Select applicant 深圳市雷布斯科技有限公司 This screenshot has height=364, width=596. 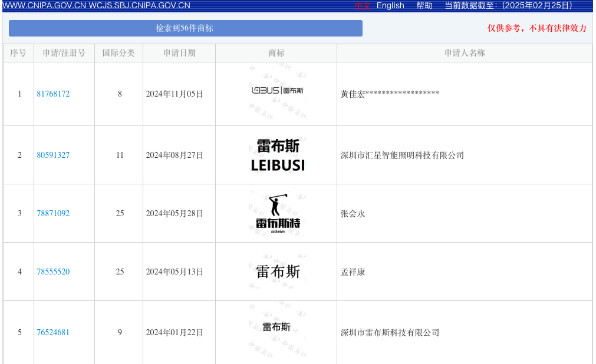tap(390, 333)
